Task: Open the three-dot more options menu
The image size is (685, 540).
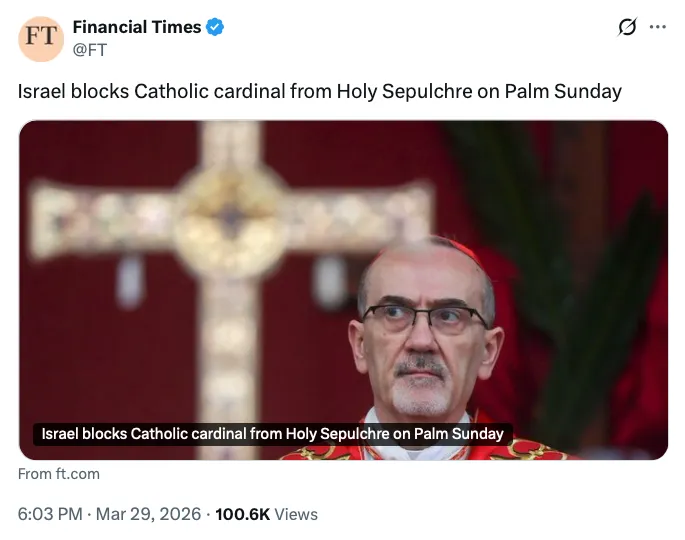Action: (x=657, y=28)
